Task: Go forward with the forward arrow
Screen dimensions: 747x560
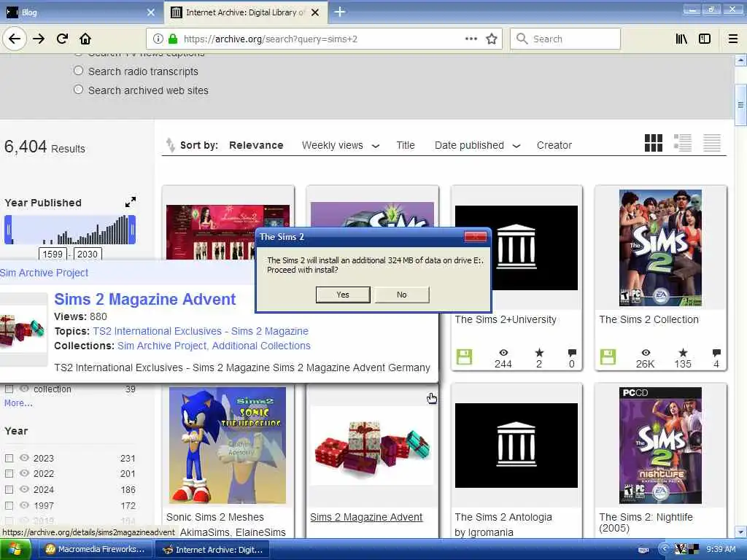Action: pyautogui.click(x=39, y=39)
